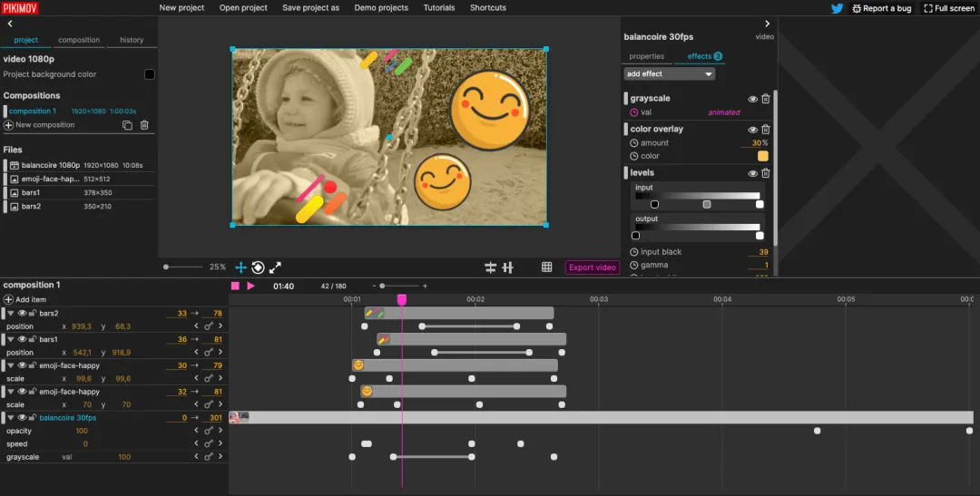Collapse the balancoire 30fps layer triangle
The height and width of the screenshot is (496, 980).
point(11,418)
